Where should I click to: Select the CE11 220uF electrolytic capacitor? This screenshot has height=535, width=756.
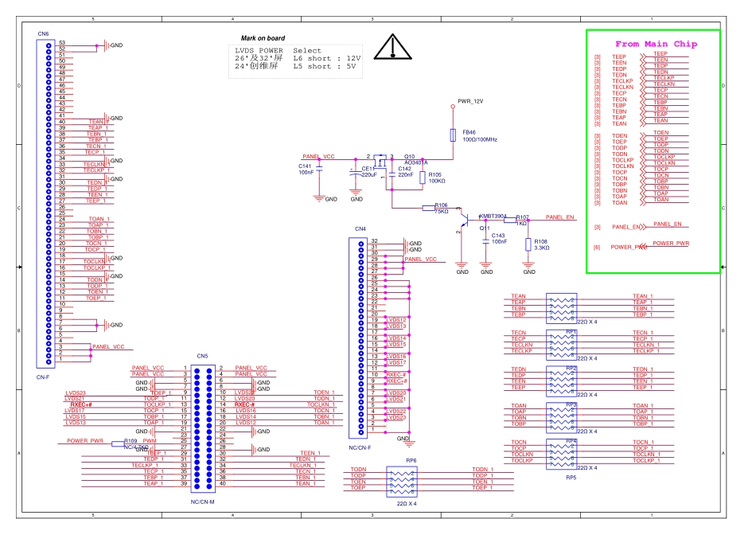click(x=356, y=171)
